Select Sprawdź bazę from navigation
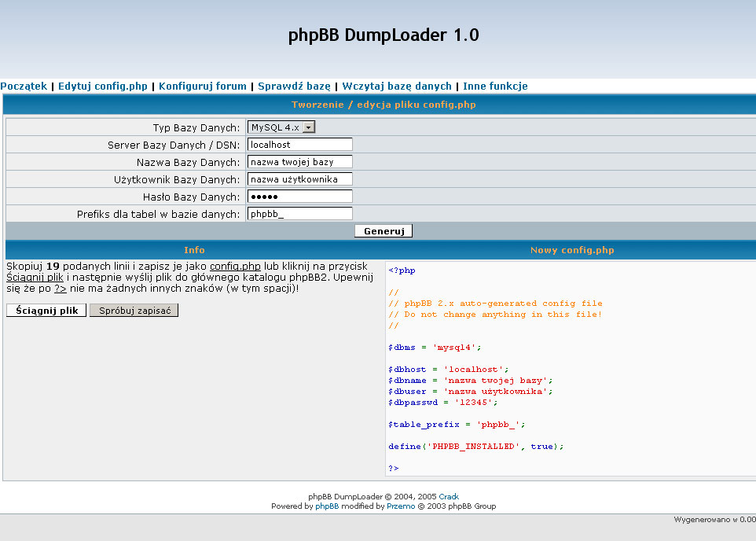The image size is (756, 541). click(x=294, y=86)
